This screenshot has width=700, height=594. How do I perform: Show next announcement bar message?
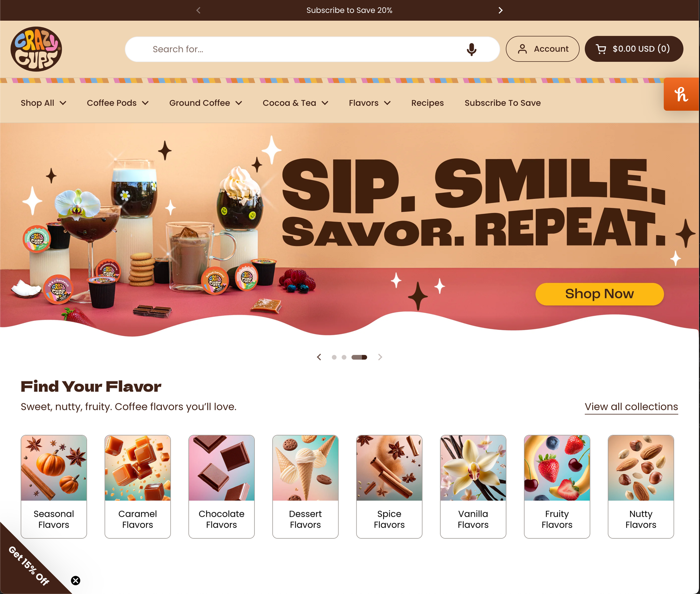click(x=500, y=10)
